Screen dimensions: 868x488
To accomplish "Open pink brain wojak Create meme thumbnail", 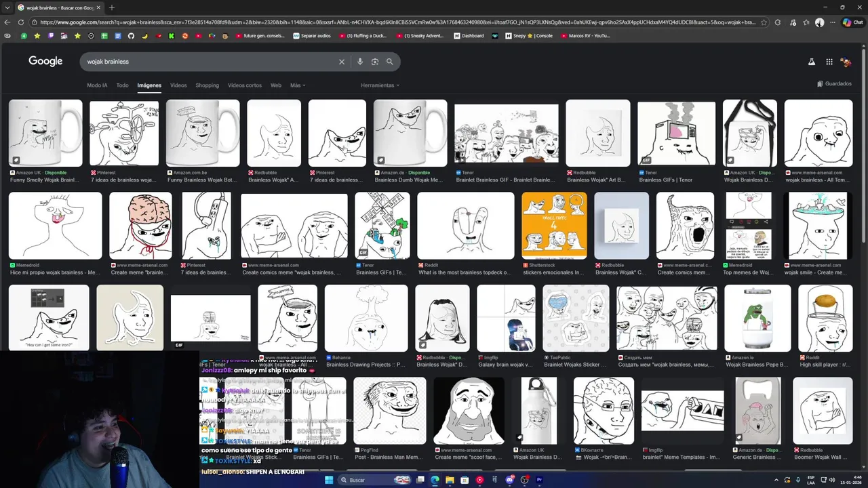I will (140, 226).
